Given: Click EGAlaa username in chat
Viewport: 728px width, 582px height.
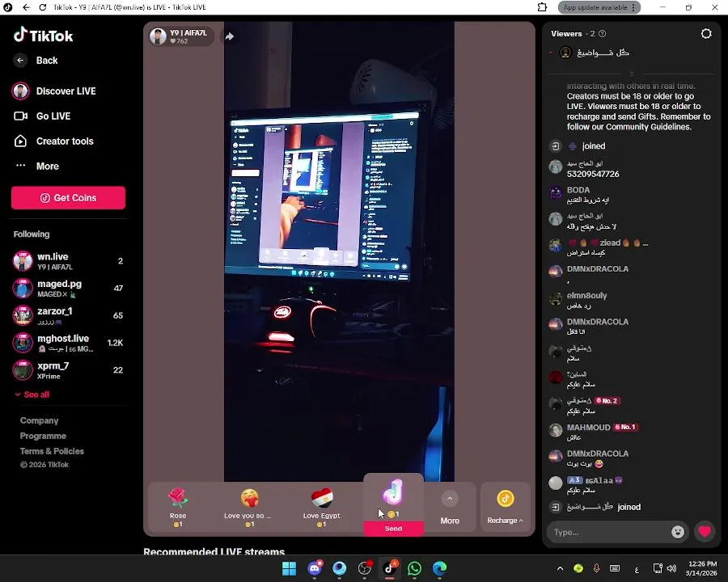Looking at the screenshot, I should 599,480.
